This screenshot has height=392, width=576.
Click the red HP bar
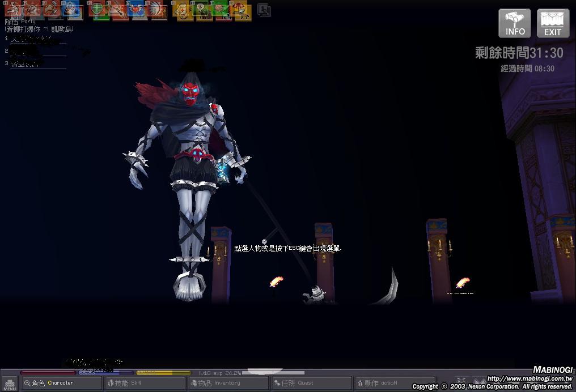[48, 373]
